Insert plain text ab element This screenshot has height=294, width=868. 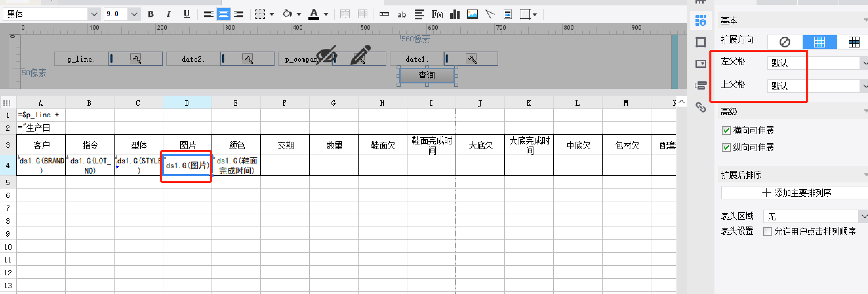tap(402, 15)
